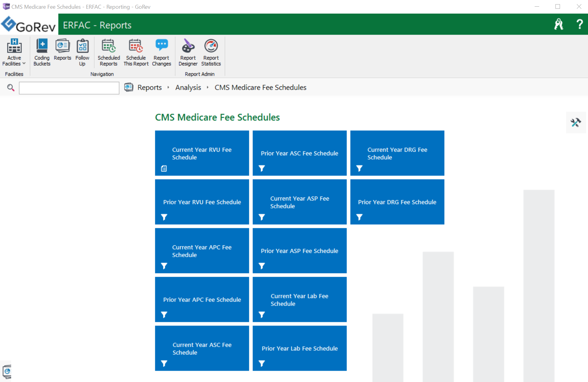Open Coding Buckets from the ribbon
Viewport: 588px width, 382px height.
[42, 52]
